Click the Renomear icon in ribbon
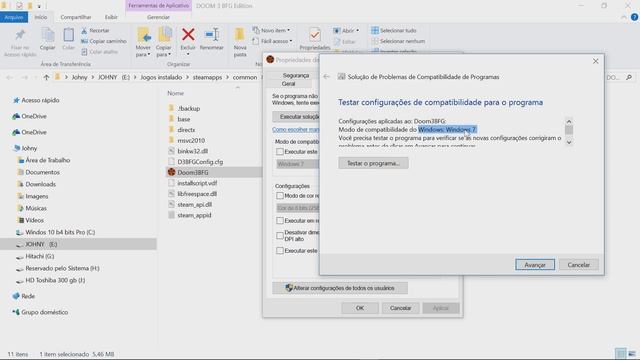The width and height of the screenshot is (640, 360). point(212,35)
